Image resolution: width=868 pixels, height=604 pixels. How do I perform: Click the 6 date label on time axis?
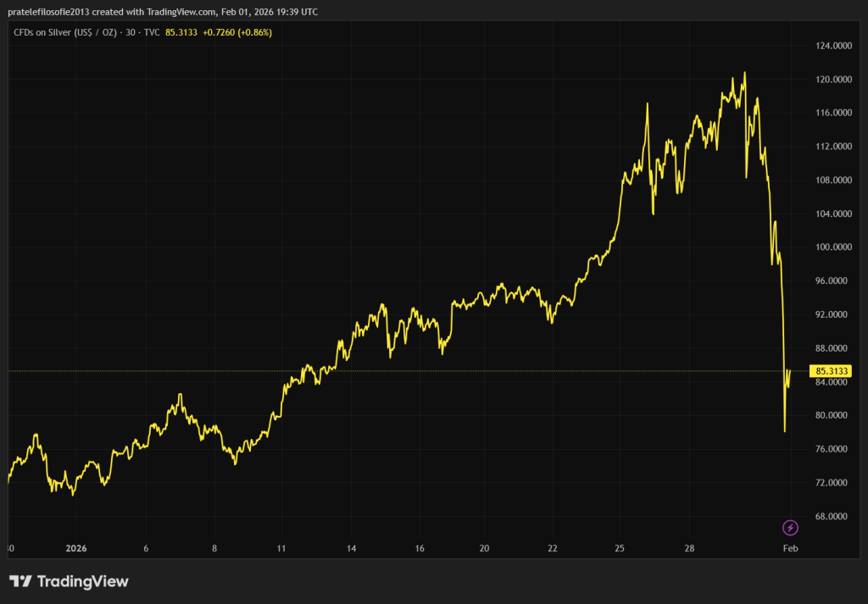(147, 548)
